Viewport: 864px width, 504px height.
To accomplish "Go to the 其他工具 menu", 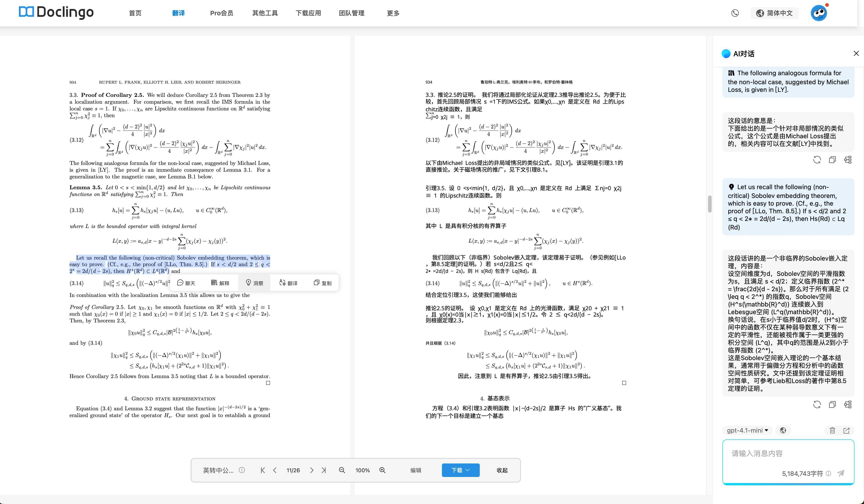I will [x=265, y=13].
